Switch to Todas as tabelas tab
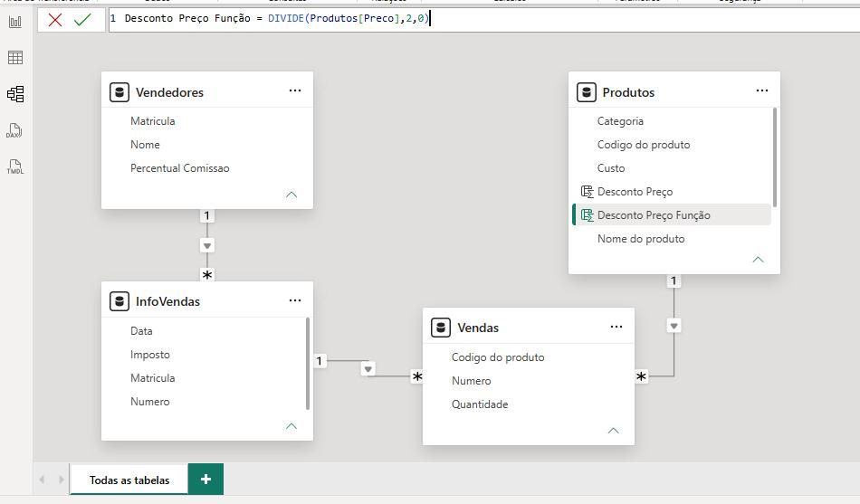This screenshot has height=504, width=860. (129, 480)
